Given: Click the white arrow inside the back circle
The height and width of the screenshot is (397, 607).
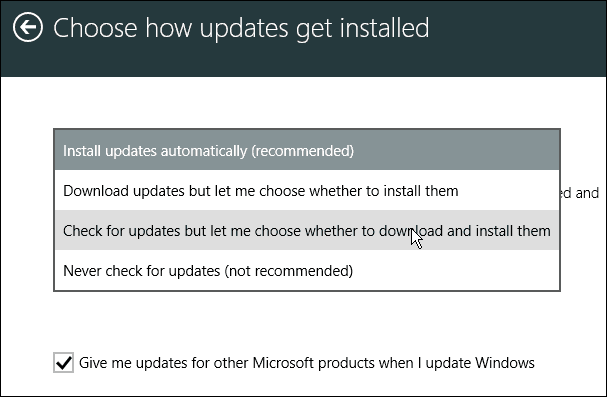Looking at the screenshot, I should pos(27,27).
